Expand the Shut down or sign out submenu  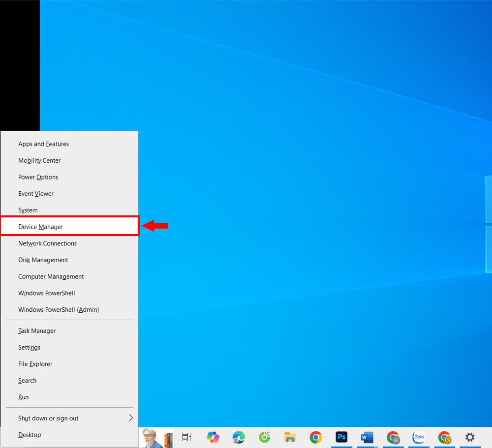click(x=48, y=418)
